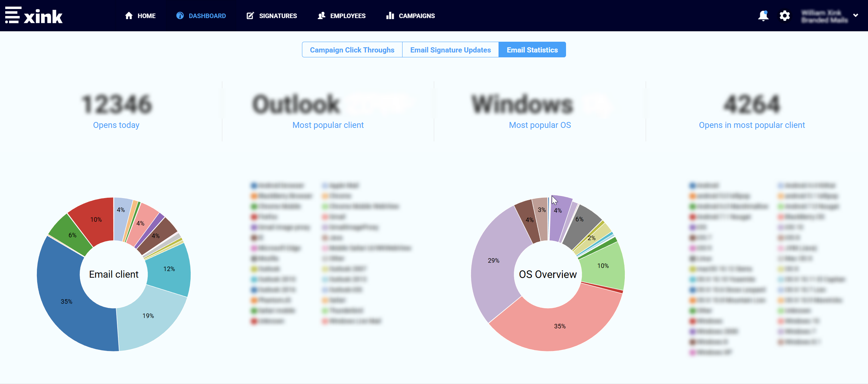
Task: Expand the user account dropdown chevron
Action: [855, 16]
